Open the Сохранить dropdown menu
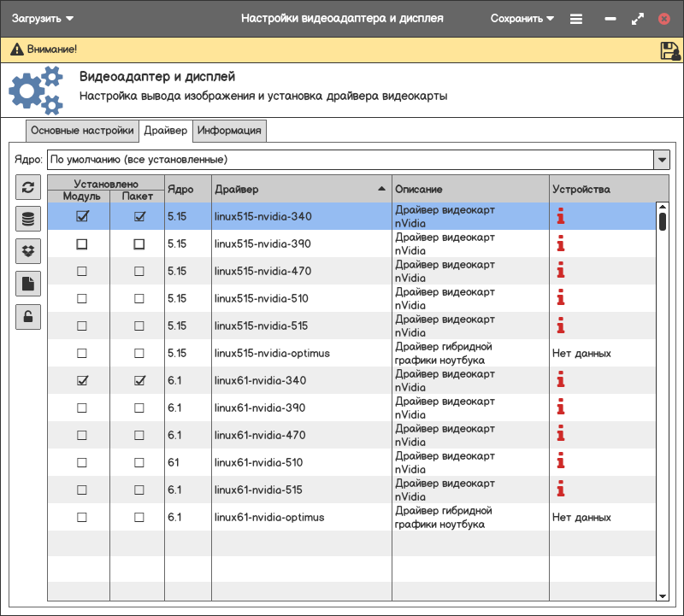684x616 pixels. click(x=522, y=18)
